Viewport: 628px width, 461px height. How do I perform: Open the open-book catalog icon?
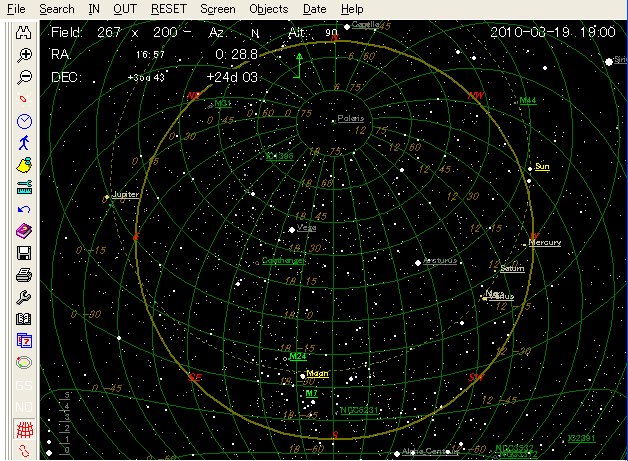click(24, 319)
